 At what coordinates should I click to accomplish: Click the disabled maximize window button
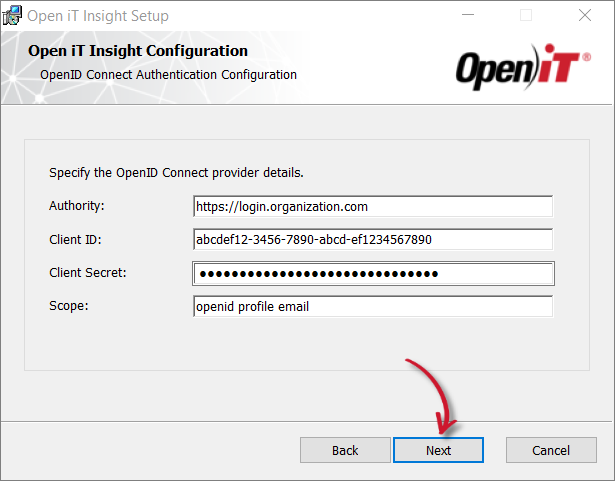526,15
